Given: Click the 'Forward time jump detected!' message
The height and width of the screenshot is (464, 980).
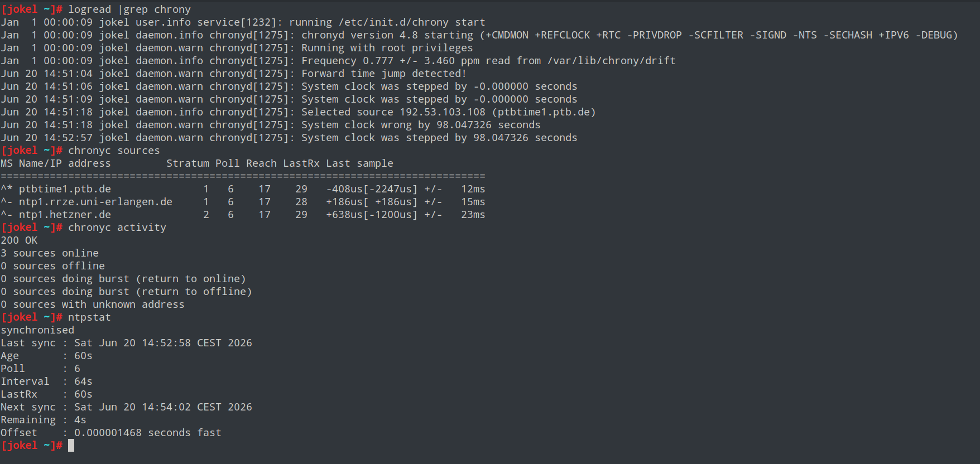Looking at the screenshot, I should pos(383,74).
